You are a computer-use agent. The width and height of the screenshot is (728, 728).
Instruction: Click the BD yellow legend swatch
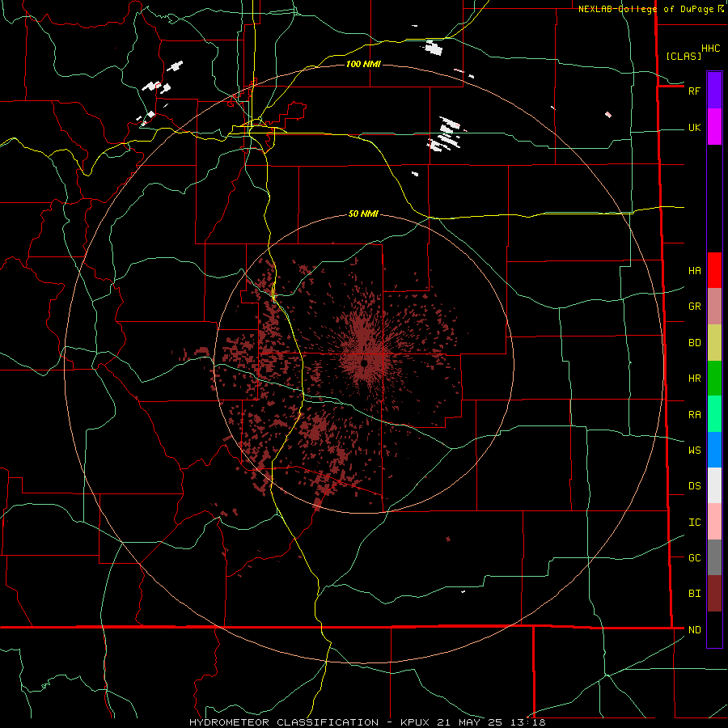point(714,343)
